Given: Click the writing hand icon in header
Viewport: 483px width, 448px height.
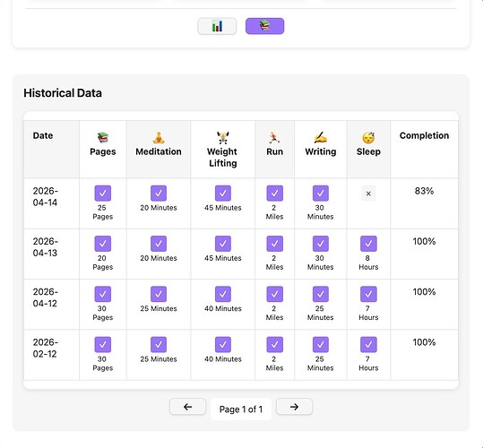Looking at the screenshot, I should click(x=321, y=138).
